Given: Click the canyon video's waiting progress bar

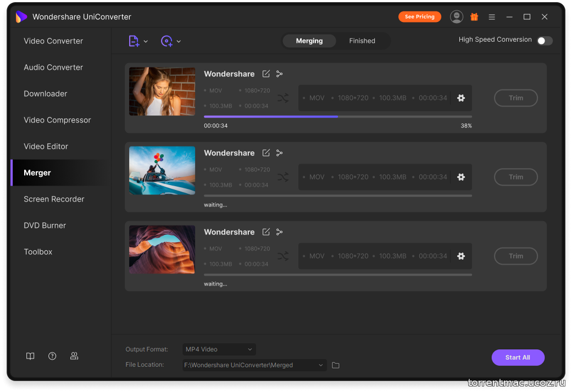Looking at the screenshot, I should pos(338,275).
